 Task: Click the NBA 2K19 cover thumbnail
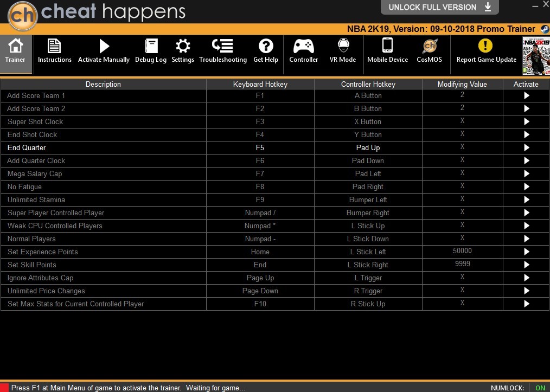536,56
